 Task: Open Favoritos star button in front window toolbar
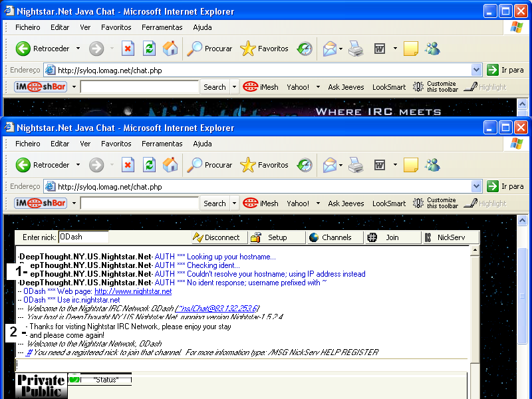[264, 165]
